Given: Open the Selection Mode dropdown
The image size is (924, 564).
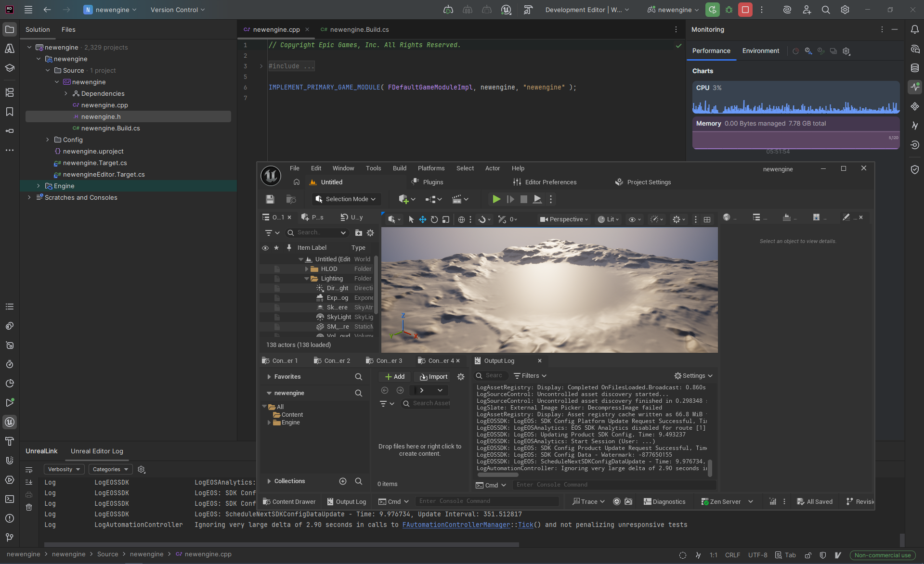Looking at the screenshot, I should [x=346, y=199].
